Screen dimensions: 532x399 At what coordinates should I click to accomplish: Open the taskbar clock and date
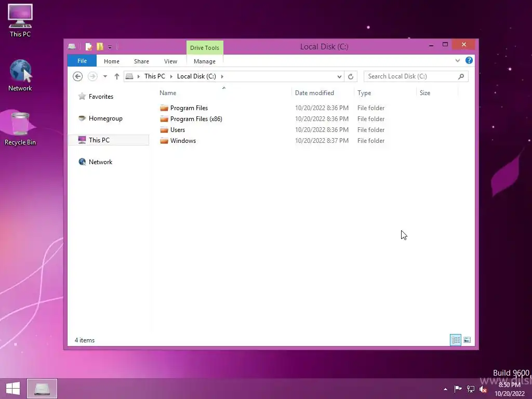[509, 389]
